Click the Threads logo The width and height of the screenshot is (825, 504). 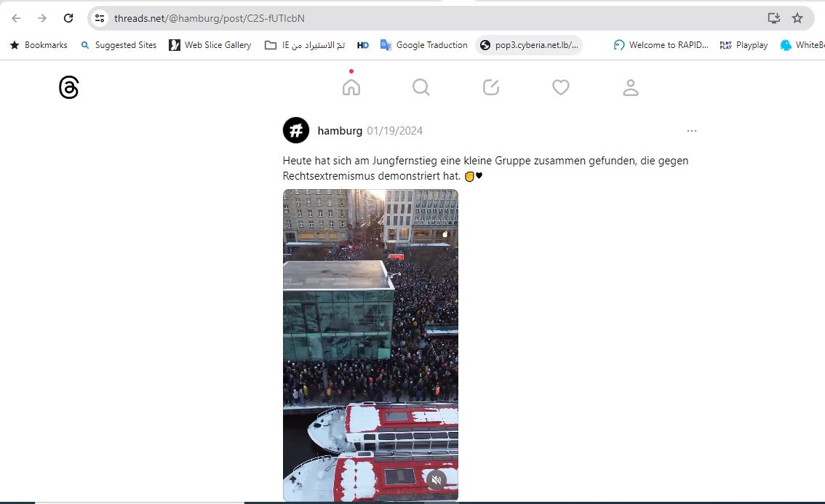(69, 87)
